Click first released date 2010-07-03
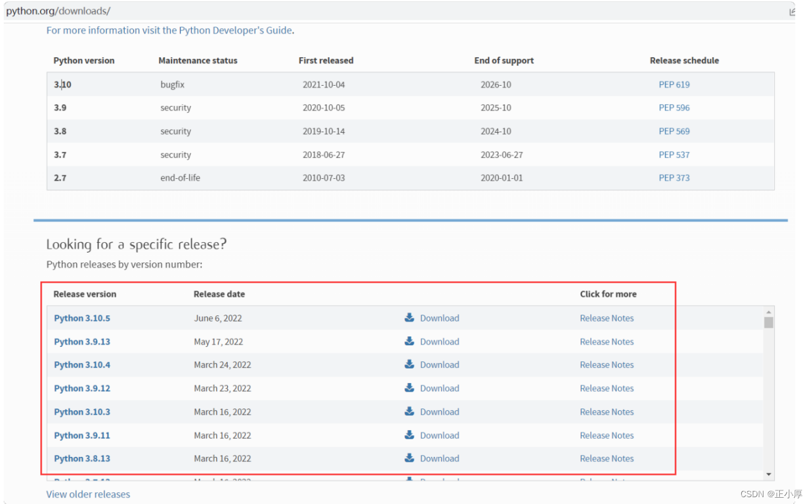 [324, 178]
